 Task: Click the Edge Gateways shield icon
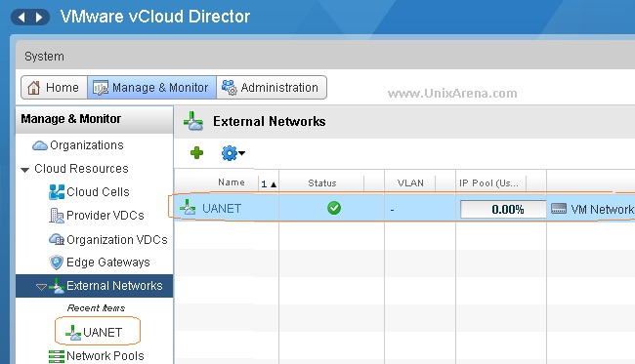click(x=57, y=263)
